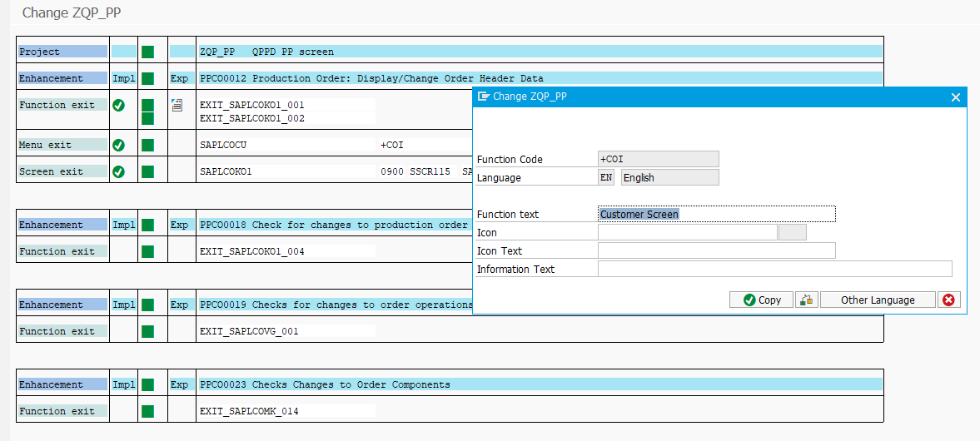Focus the Icon Text input field

click(716, 250)
